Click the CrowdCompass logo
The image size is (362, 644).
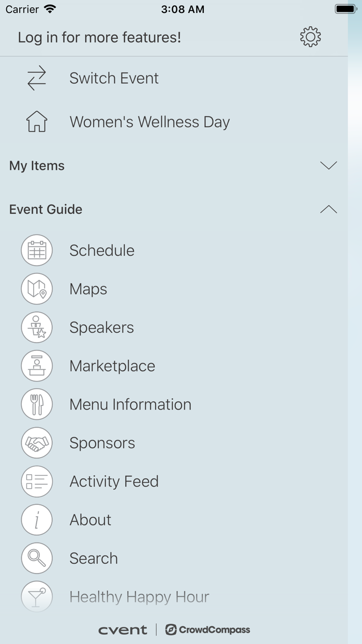207,631
